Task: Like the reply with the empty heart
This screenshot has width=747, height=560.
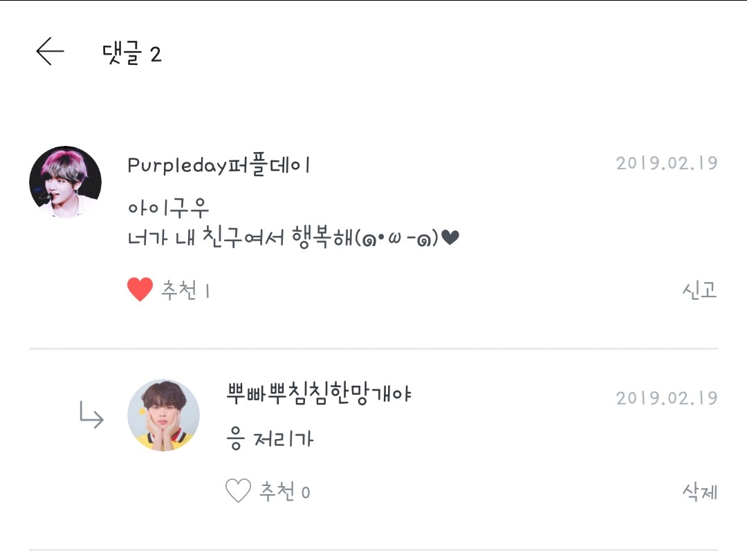Action: [x=238, y=492]
